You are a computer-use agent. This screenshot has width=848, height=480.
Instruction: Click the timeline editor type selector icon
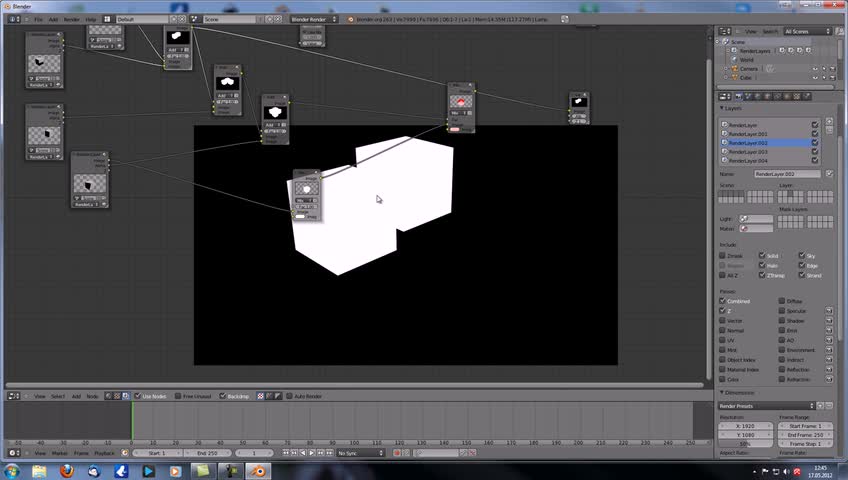(14, 453)
